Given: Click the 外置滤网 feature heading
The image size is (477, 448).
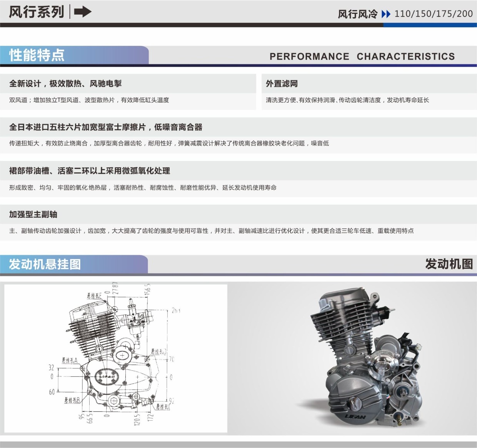Looking at the screenshot, I should point(282,84).
